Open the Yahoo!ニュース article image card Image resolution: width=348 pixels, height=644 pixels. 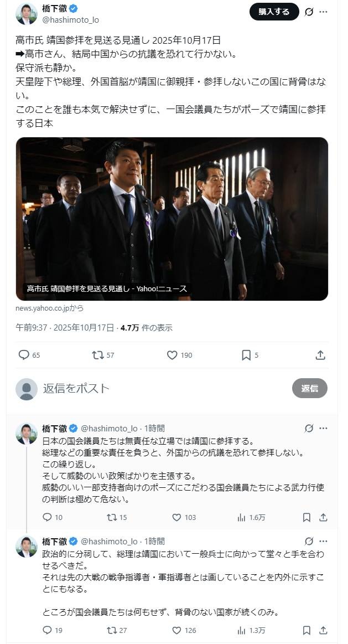pyautogui.click(x=172, y=219)
